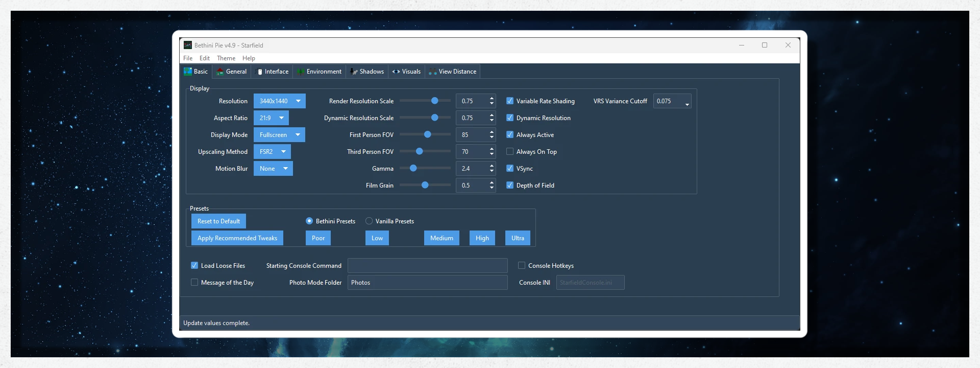
Task: Expand the Aspect Ratio 21:9 dropdown
Action: point(271,118)
